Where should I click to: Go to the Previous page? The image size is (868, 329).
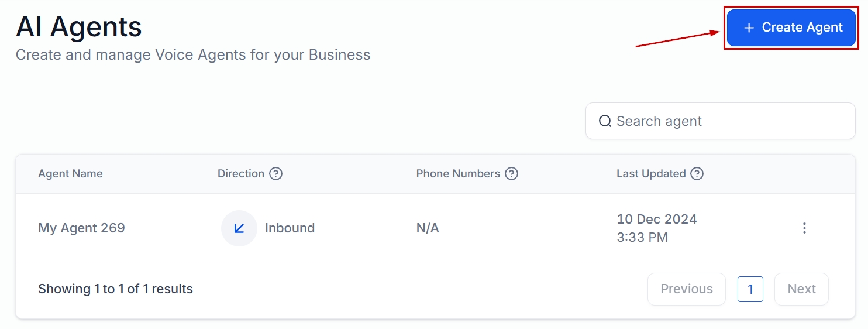pos(686,289)
